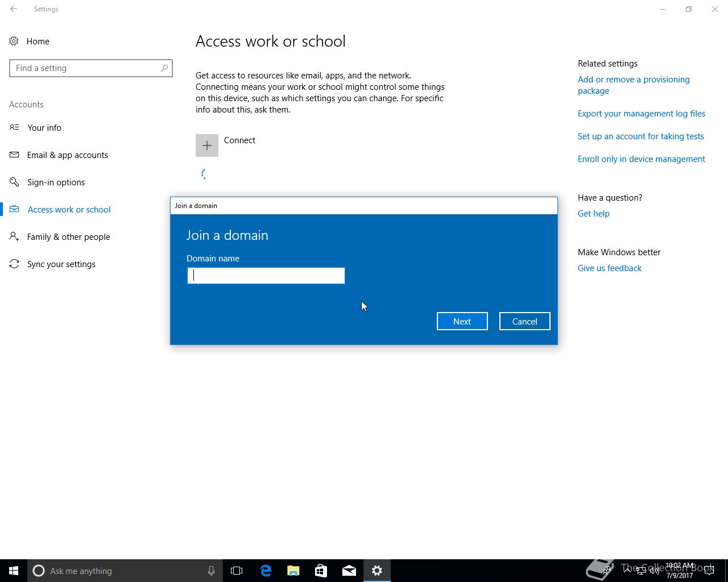Click the search magnifier in Find a setting
Viewport: 728px width, 582px height.
click(x=164, y=68)
